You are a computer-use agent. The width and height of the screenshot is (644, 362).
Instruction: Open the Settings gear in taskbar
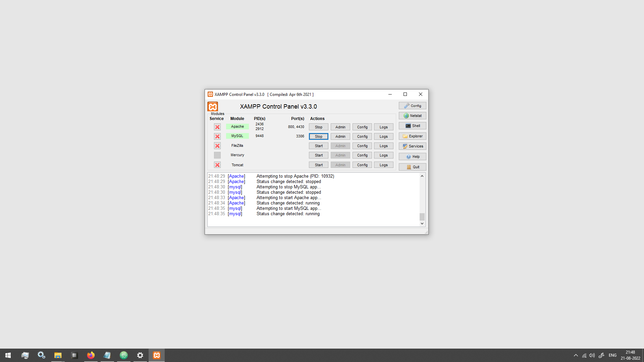click(x=140, y=355)
